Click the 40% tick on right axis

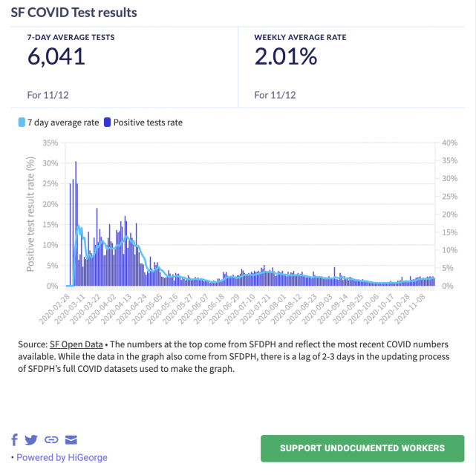coord(448,143)
